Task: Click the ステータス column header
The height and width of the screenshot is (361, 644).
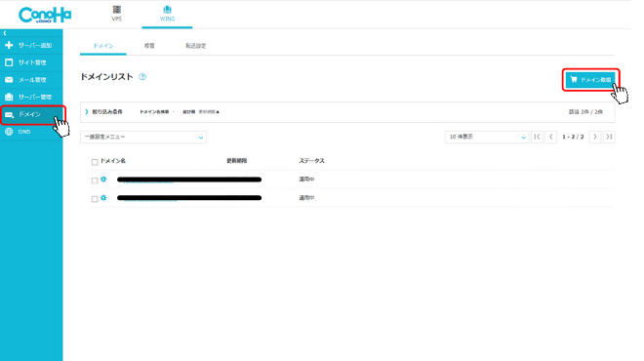Action: pos(311,161)
